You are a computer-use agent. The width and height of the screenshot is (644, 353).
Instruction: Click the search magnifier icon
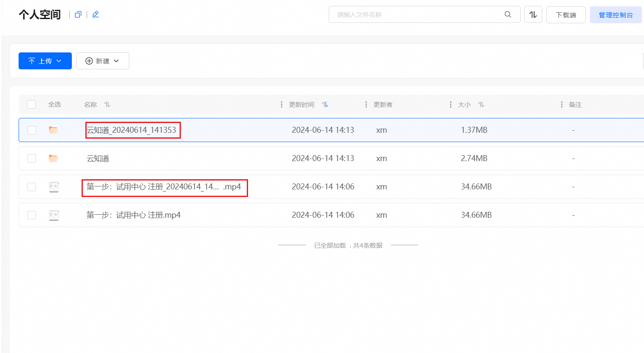click(x=508, y=14)
